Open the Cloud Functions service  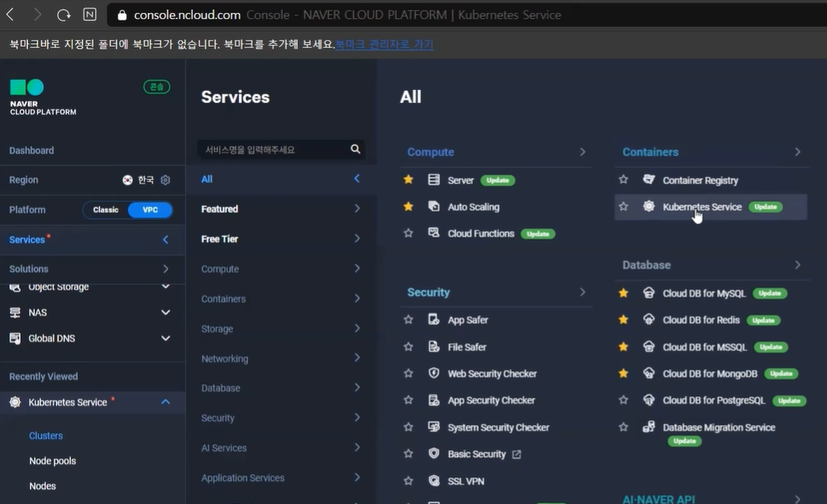click(x=481, y=234)
